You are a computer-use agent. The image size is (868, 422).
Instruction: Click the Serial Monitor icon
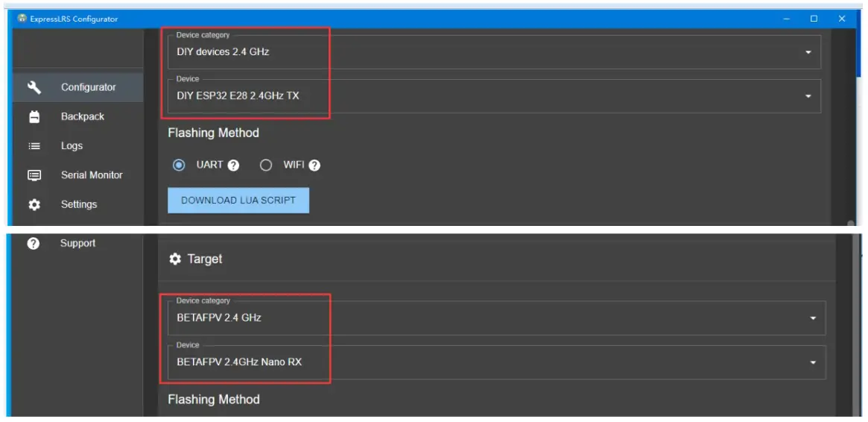pos(34,175)
